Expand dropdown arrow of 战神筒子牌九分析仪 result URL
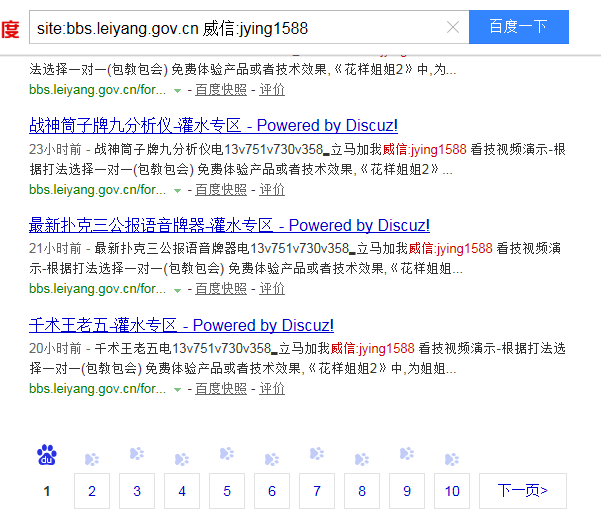The height and width of the screenshot is (528, 601). point(177,190)
